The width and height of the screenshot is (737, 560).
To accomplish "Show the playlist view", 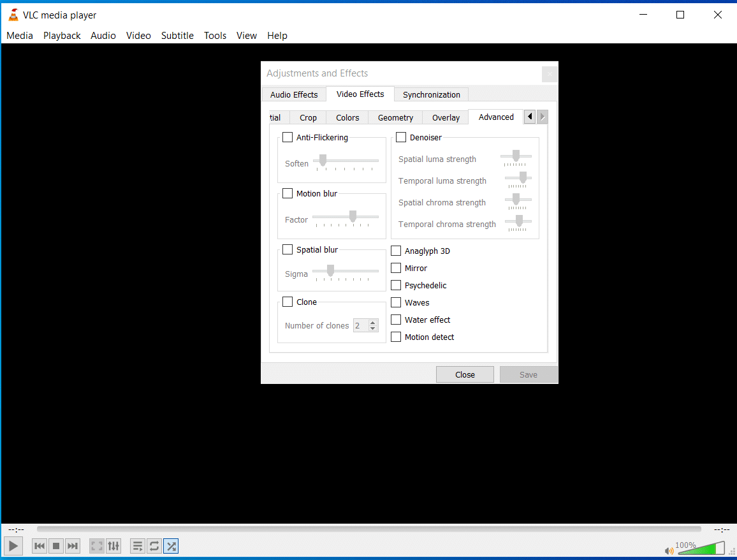I will point(137,546).
